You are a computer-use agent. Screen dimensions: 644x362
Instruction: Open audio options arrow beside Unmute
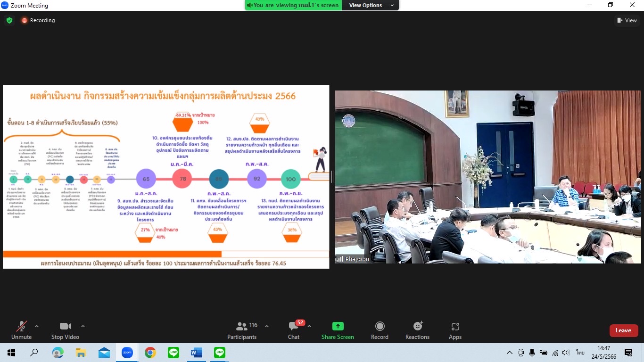coord(37,326)
